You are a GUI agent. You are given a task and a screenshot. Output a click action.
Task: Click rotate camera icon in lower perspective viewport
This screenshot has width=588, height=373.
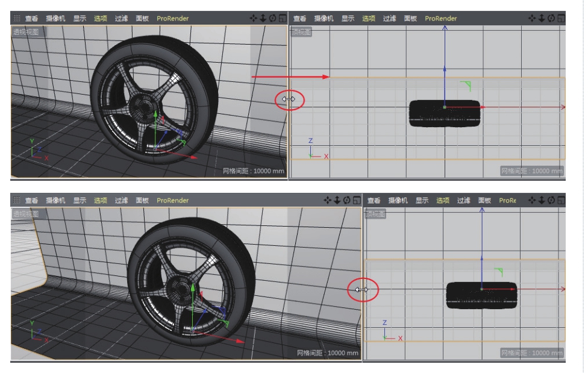click(347, 201)
